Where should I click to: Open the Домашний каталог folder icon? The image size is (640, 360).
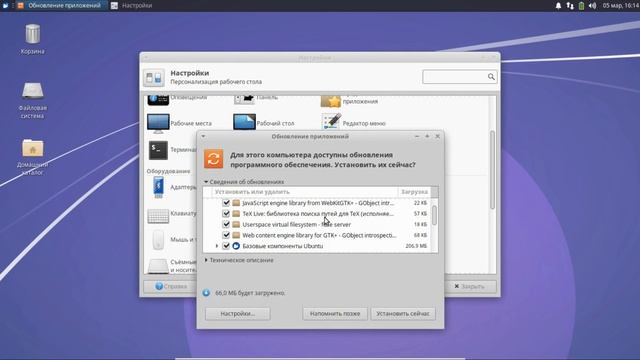[x=33, y=148]
